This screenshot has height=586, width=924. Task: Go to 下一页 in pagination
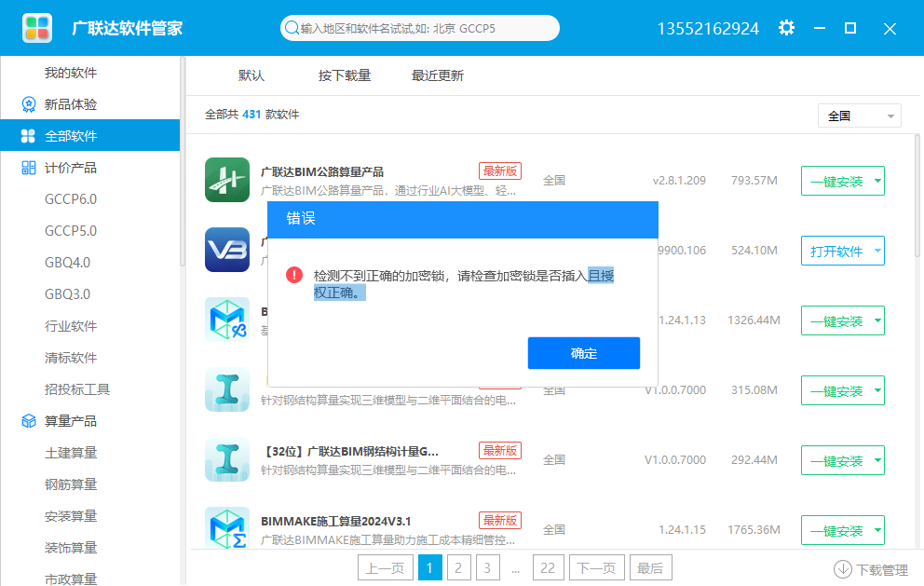(596, 567)
